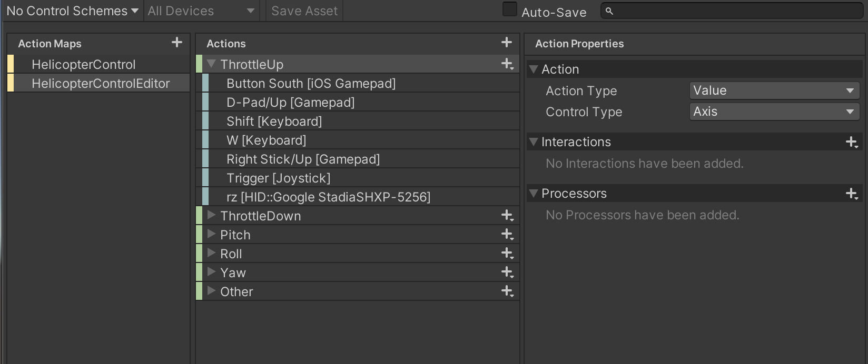Collapse the Processors section
The width and height of the screenshot is (868, 364).
[x=534, y=194]
